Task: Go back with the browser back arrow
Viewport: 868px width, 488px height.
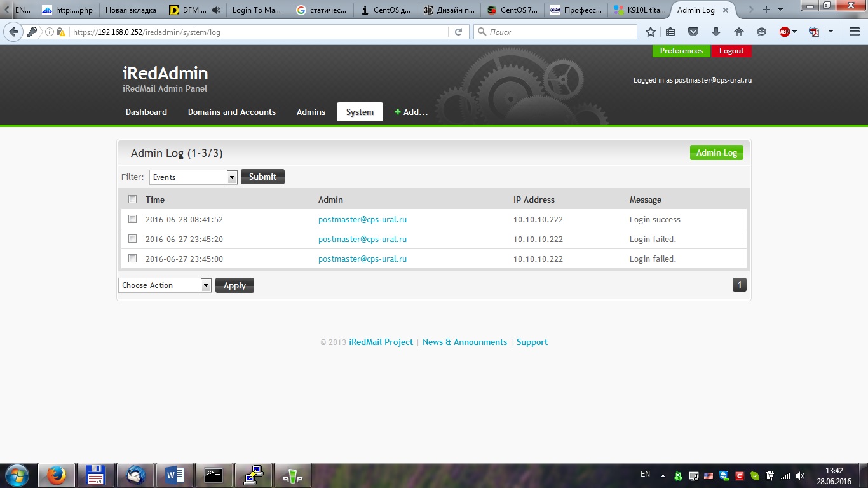Action: point(13,32)
